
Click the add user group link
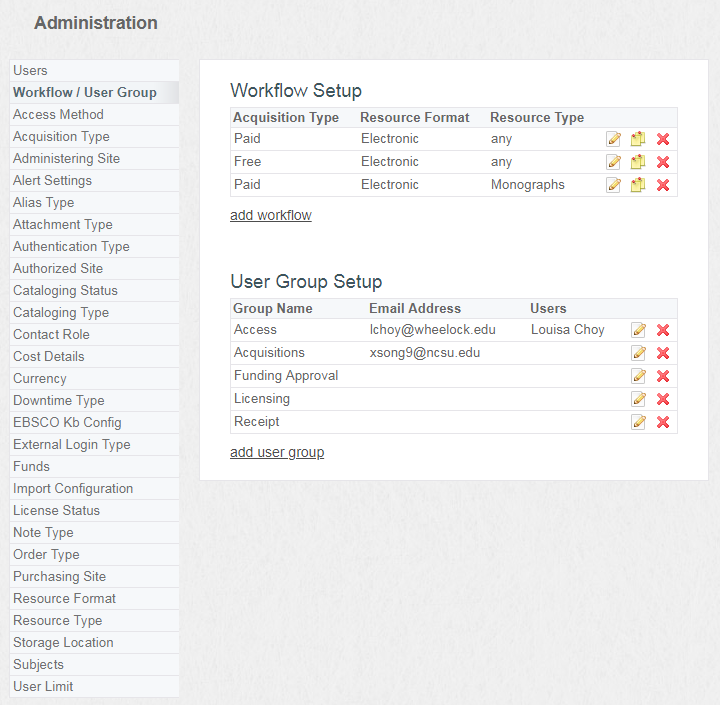[x=277, y=452]
